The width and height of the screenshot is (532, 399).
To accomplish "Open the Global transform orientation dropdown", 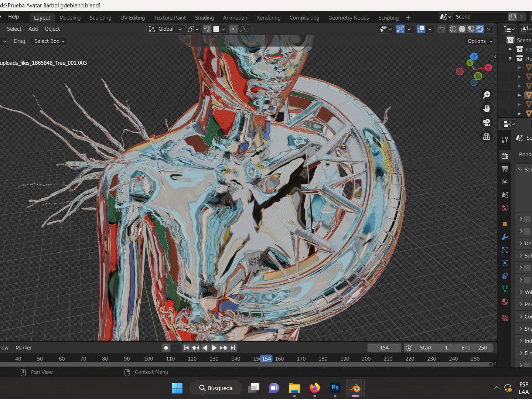I will click(x=165, y=29).
